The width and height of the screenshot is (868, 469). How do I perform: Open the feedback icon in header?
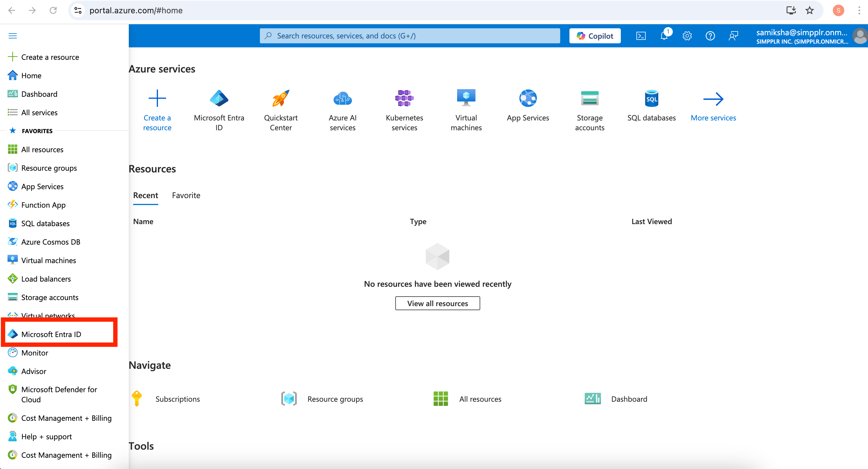pyautogui.click(x=733, y=36)
